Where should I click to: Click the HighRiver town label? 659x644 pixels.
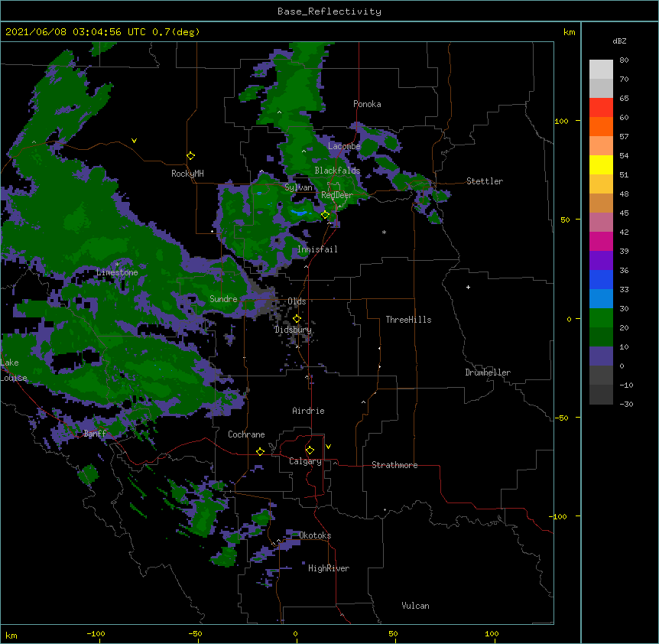(x=329, y=568)
